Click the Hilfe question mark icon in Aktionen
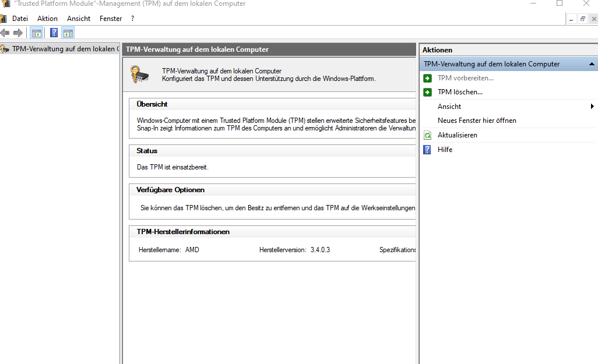Screen dimensions: 598x364 click(427, 150)
